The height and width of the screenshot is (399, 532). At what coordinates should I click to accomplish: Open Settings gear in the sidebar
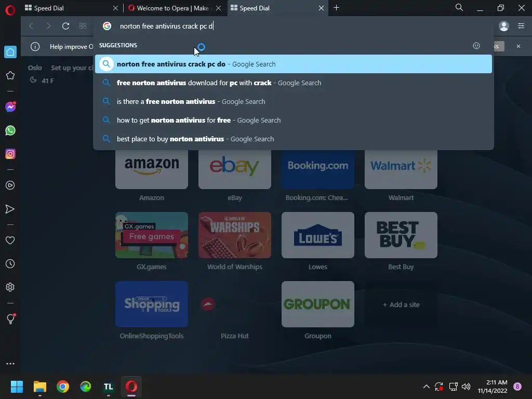coord(10,287)
